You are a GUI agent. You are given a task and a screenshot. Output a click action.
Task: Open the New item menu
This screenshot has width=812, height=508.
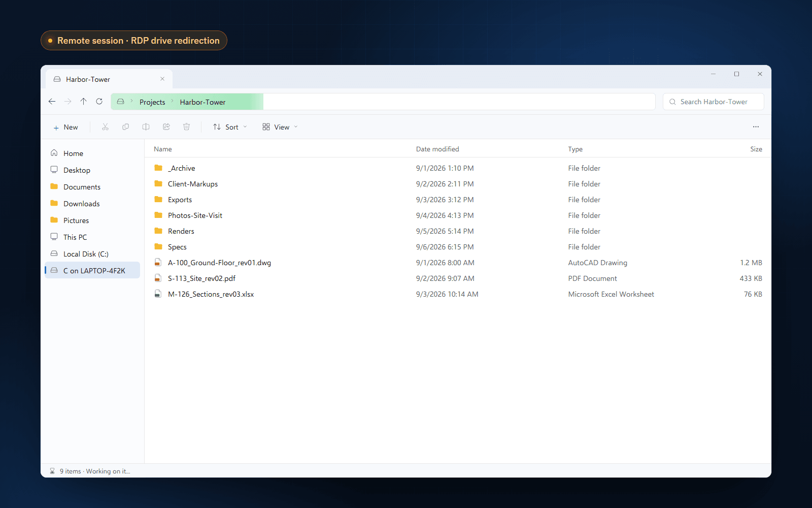(65, 127)
